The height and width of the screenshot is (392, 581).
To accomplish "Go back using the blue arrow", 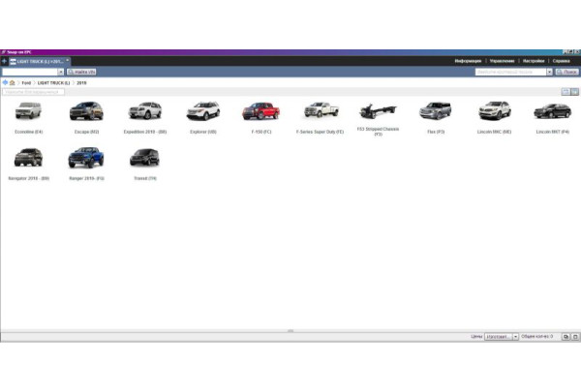I will (x=5, y=83).
